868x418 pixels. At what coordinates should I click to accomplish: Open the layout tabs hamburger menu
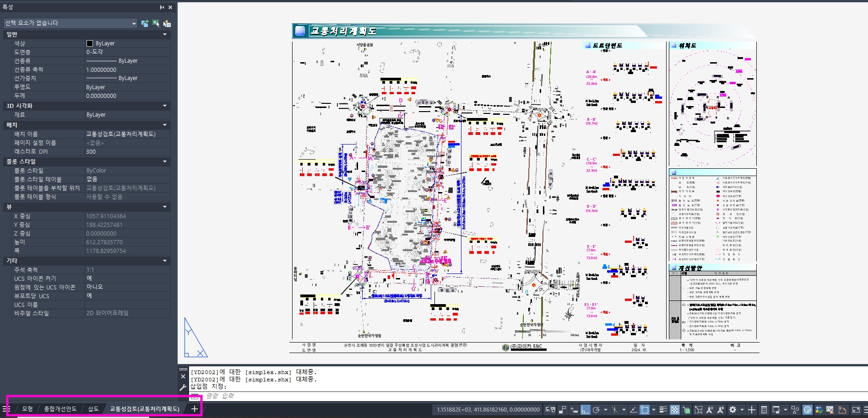(x=6, y=409)
